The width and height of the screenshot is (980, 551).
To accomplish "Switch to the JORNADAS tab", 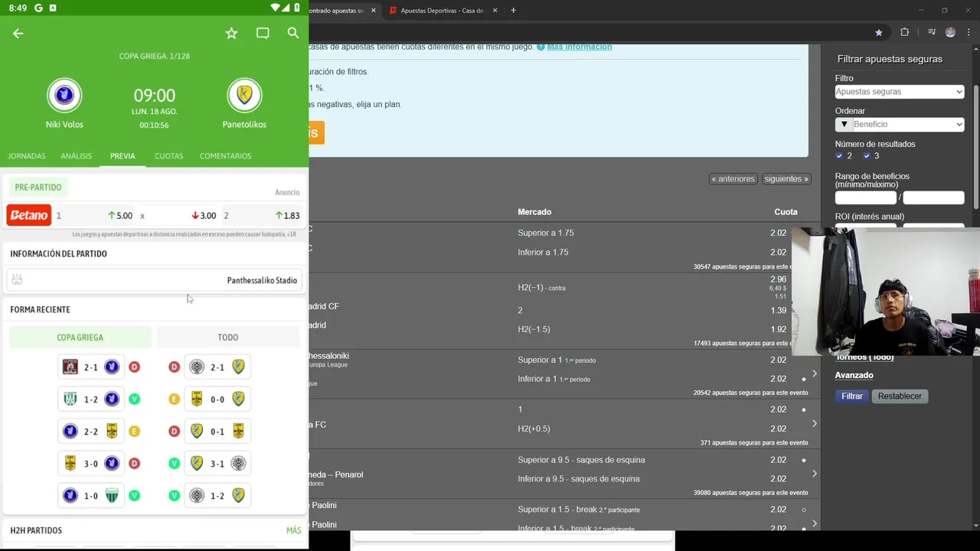I will click(x=27, y=156).
